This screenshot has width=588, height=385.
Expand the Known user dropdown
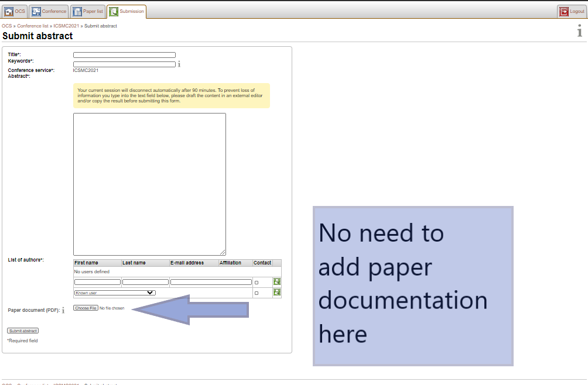pyautogui.click(x=115, y=293)
